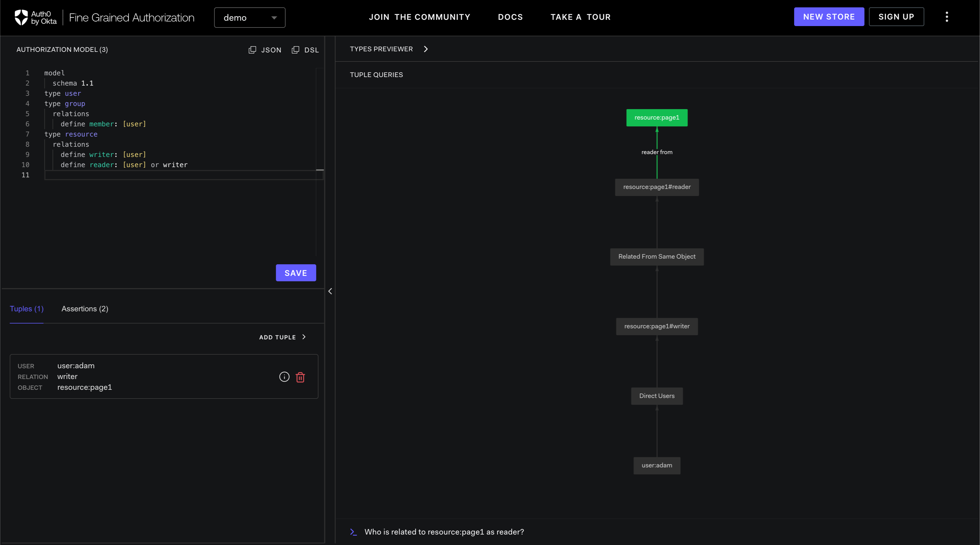The image size is (980, 545).
Task: Save the authorization model
Action: coord(296,273)
